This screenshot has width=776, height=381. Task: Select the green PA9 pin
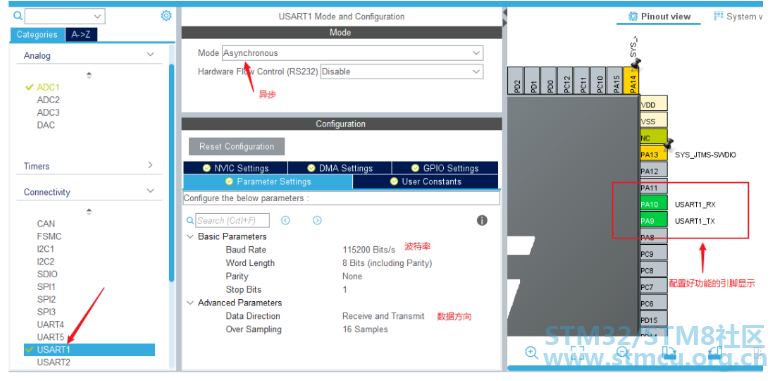[x=653, y=221]
